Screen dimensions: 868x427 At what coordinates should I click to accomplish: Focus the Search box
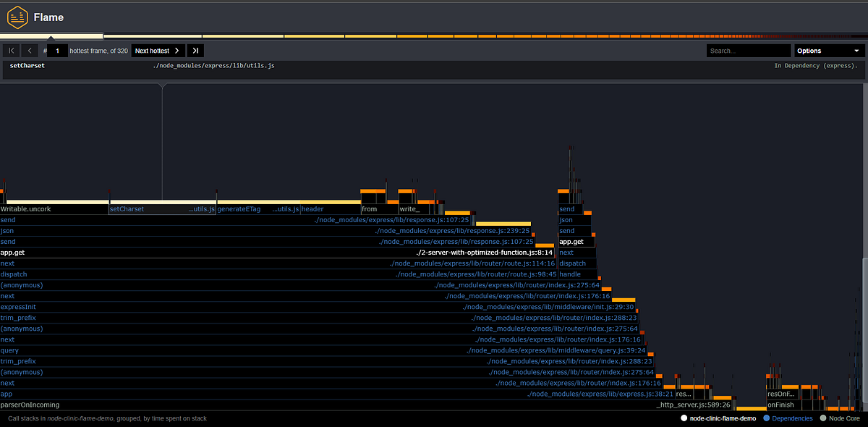click(749, 51)
